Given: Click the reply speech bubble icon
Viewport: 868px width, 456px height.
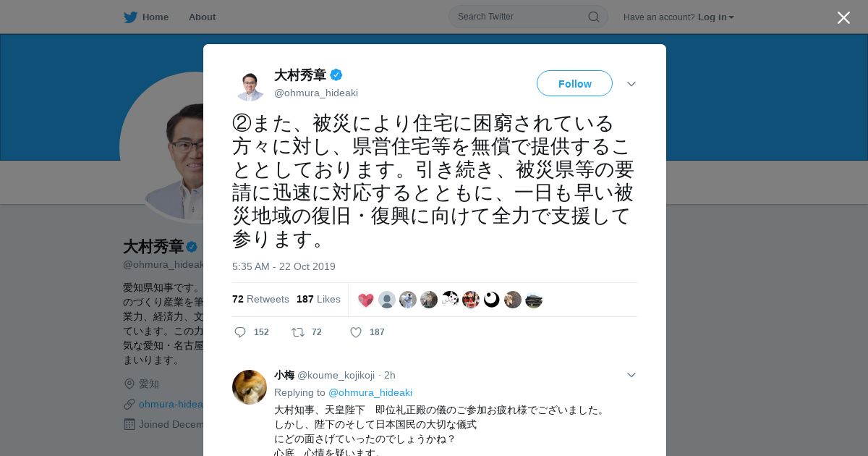Looking at the screenshot, I should coord(240,332).
